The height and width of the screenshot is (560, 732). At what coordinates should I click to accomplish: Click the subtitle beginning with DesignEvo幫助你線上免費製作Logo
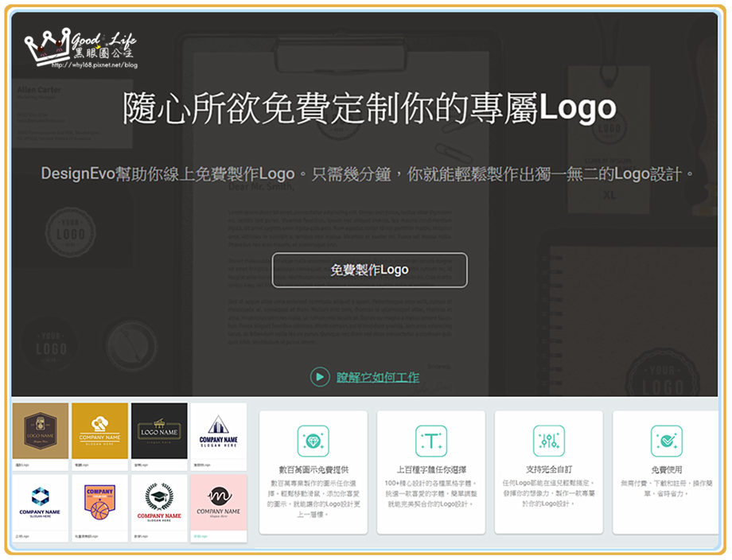(368, 174)
